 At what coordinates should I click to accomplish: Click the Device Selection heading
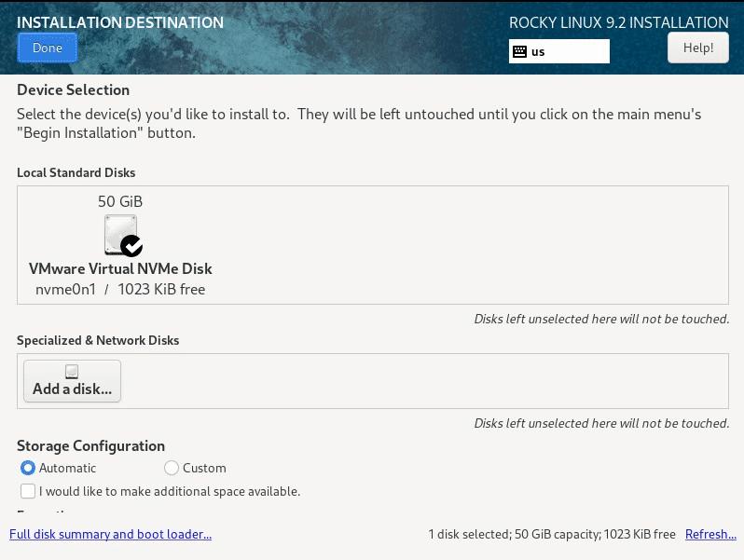73,90
